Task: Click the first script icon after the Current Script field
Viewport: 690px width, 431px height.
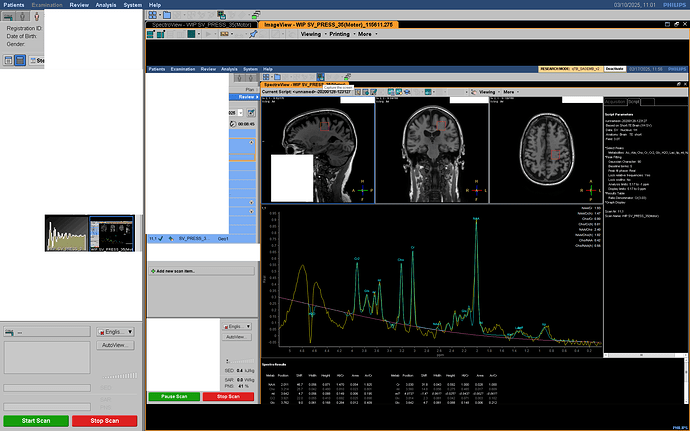Action: coord(358,92)
